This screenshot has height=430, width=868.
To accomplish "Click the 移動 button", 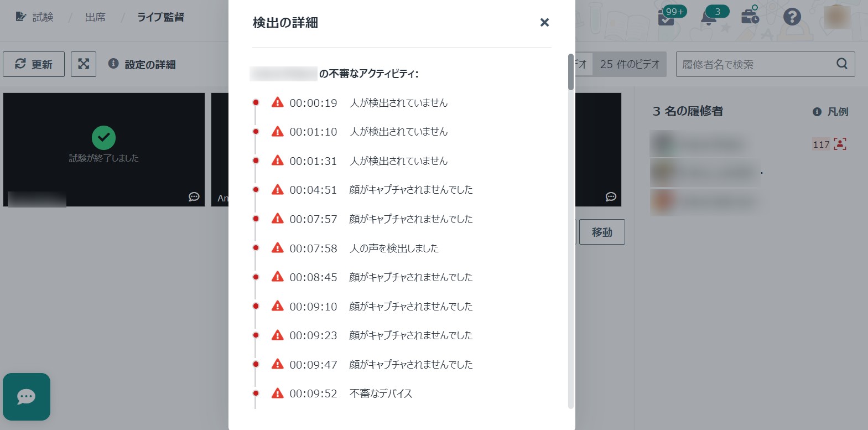I will [x=602, y=232].
